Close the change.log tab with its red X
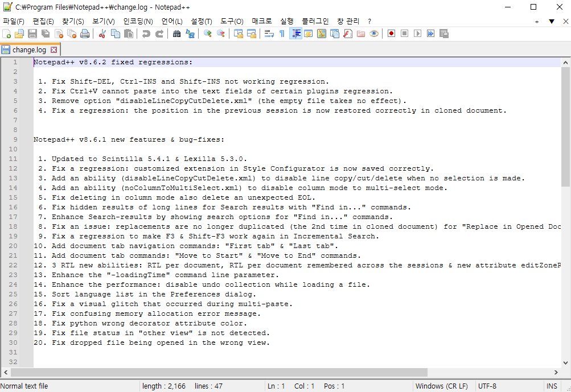The width and height of the screenshot is (571, 392). click(54, 50)
